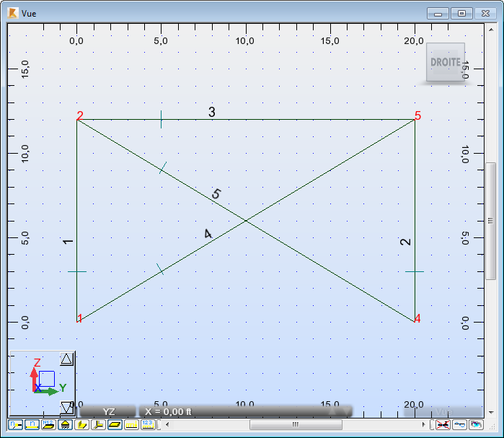504x438 pixels.
Task: Toggle node numbers display icon
Action: click(15, 425)
